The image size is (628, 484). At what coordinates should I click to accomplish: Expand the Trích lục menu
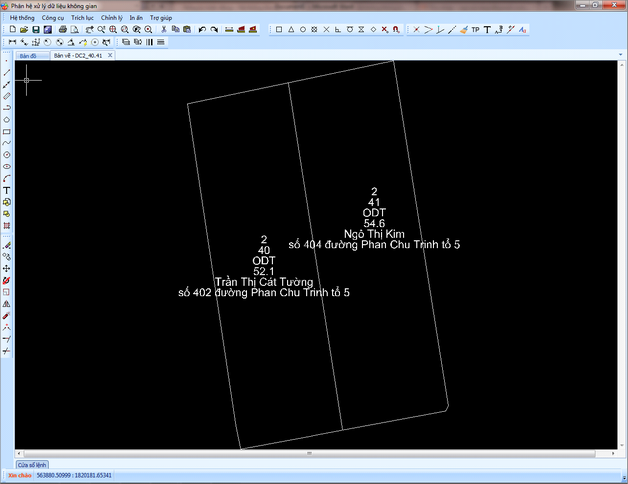pyautogui.click(x=82, y=17)
